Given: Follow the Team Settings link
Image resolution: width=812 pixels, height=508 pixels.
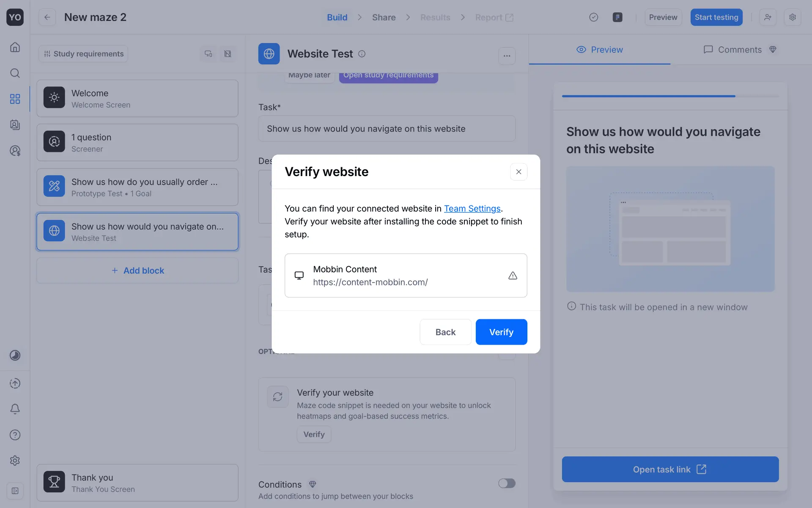Looking at the screenshot, I should [472, 209].
